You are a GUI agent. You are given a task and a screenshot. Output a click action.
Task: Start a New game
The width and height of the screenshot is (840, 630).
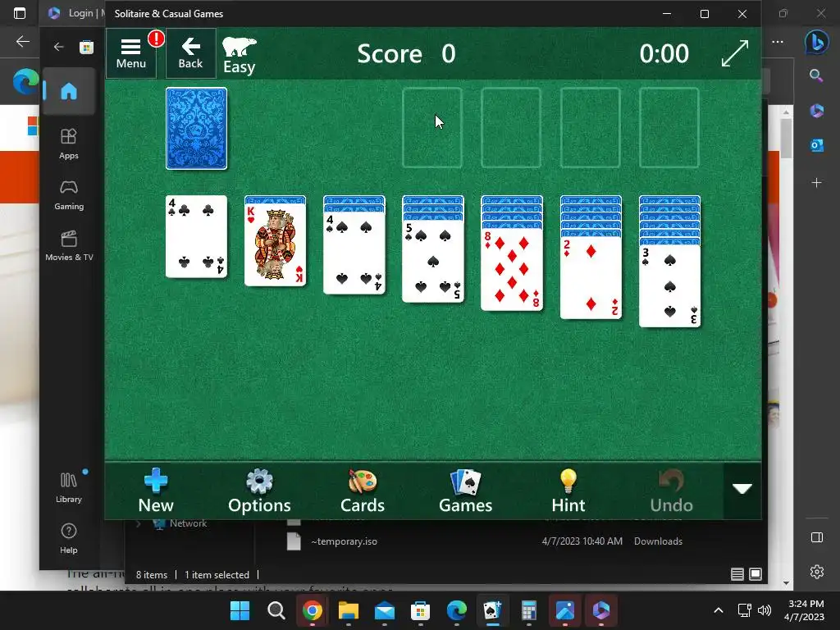point(156,491)
